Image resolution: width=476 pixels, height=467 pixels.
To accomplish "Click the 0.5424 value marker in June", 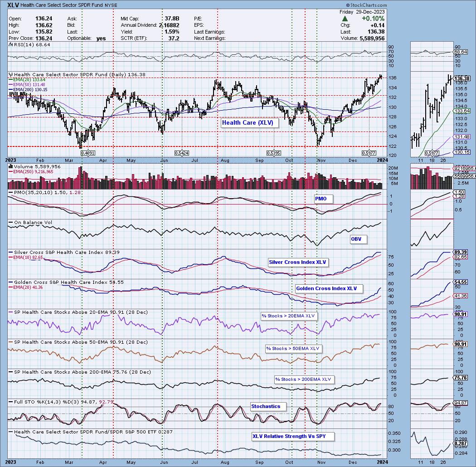I will (181, 153).
